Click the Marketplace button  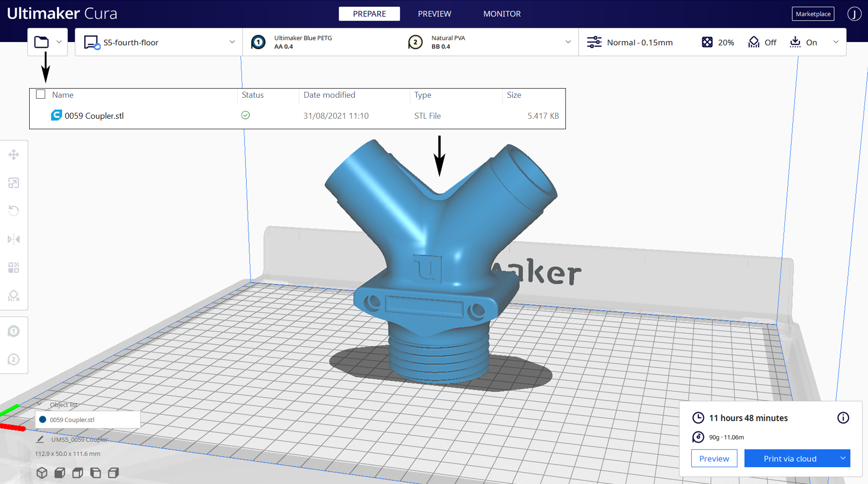click(813, 14)
